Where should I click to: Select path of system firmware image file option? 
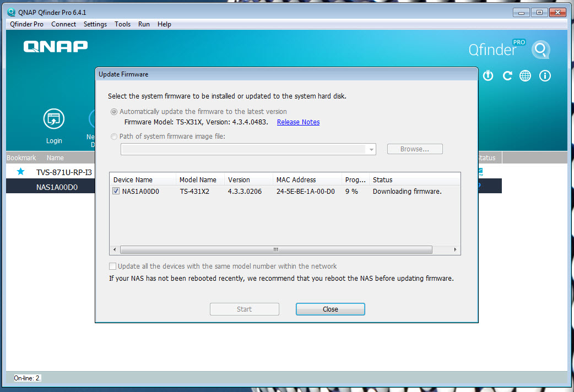point(114,137)
